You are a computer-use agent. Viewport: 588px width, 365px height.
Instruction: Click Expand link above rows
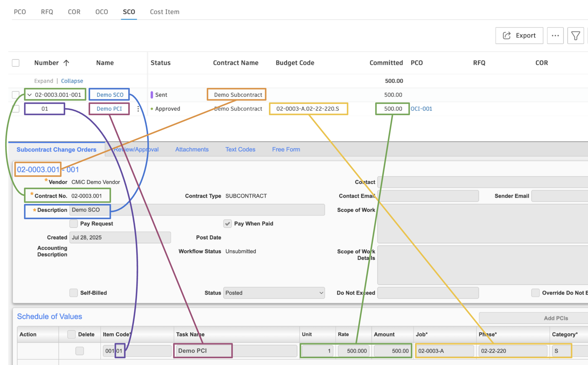[x=44, y=81]
